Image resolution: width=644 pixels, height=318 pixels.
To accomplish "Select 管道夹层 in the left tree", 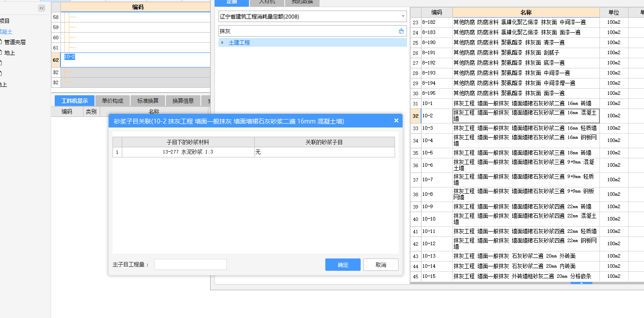I will [15, 42].
